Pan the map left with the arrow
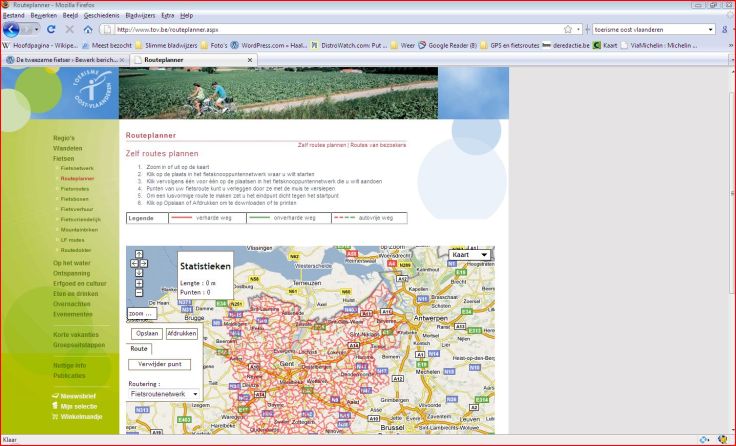Image resolution: width=736 pixels, height=446 pixels. click(x=134, y=263)
